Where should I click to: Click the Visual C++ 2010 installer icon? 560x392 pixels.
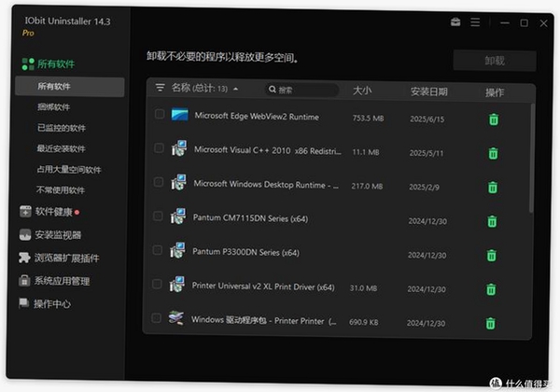point(179,147)
